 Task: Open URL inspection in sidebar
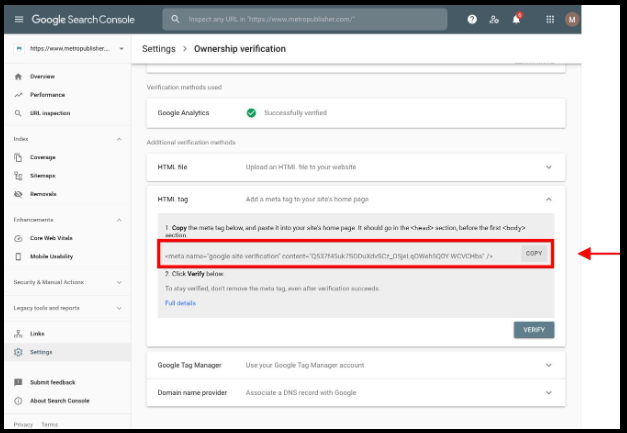point(50,113)
